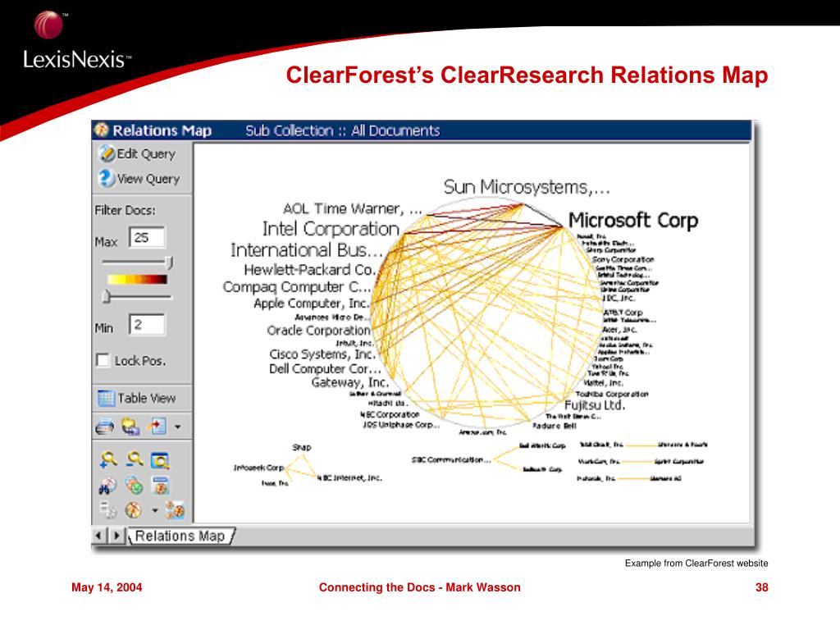Open the View Query option

[x=139, y=178]
